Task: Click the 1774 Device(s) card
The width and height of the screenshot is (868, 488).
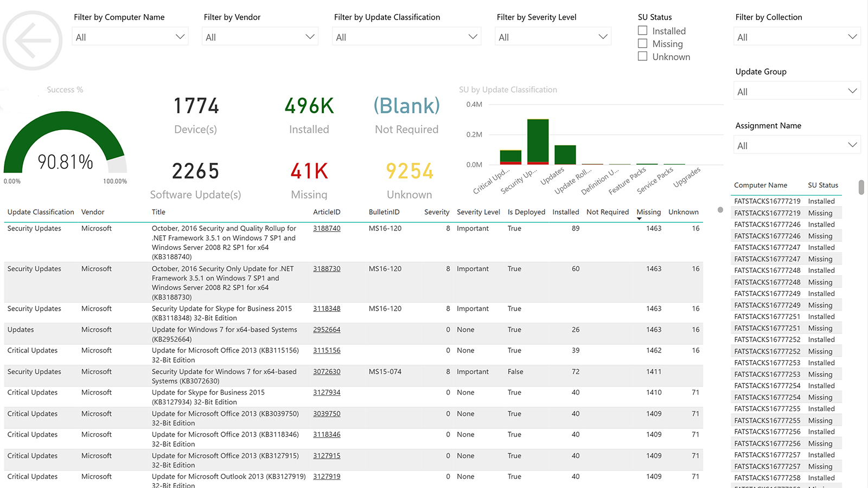Action: pyautogui.click(x=196, y=115)
